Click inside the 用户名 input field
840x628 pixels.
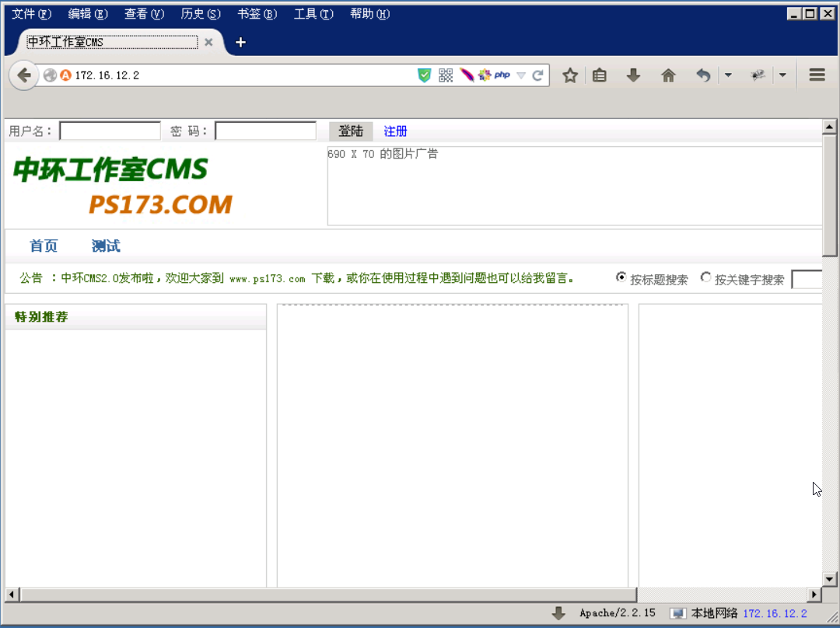[109, 130]
